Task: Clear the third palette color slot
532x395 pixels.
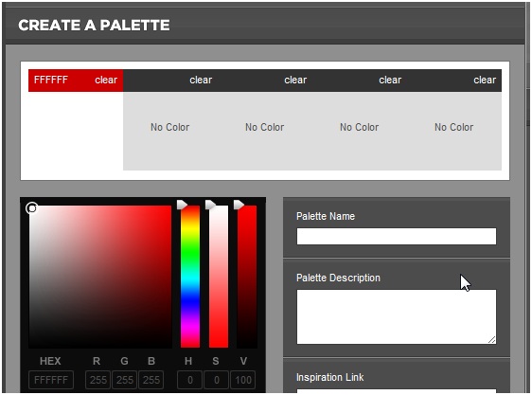Action: [295, 80]
